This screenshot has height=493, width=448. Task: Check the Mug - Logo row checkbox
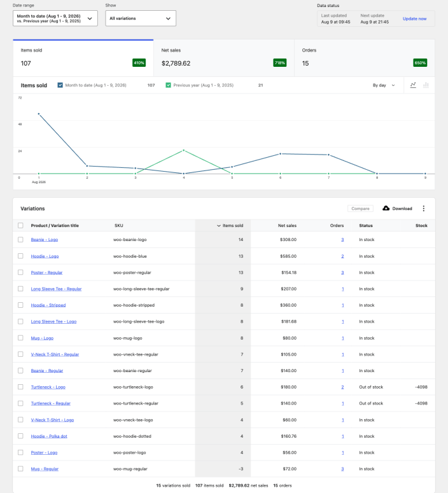[20, 338]
